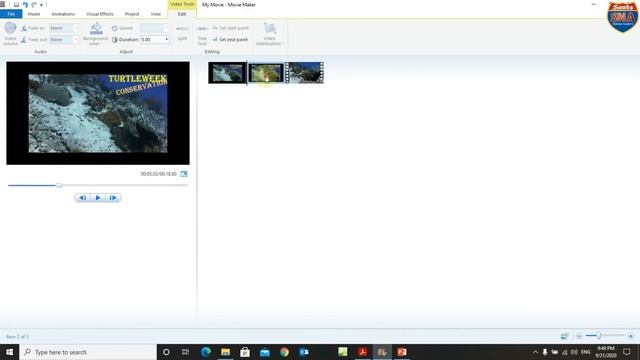Open File Explorer from taskbar
Screen dimensions: 640x360
[x=225, y=352]
